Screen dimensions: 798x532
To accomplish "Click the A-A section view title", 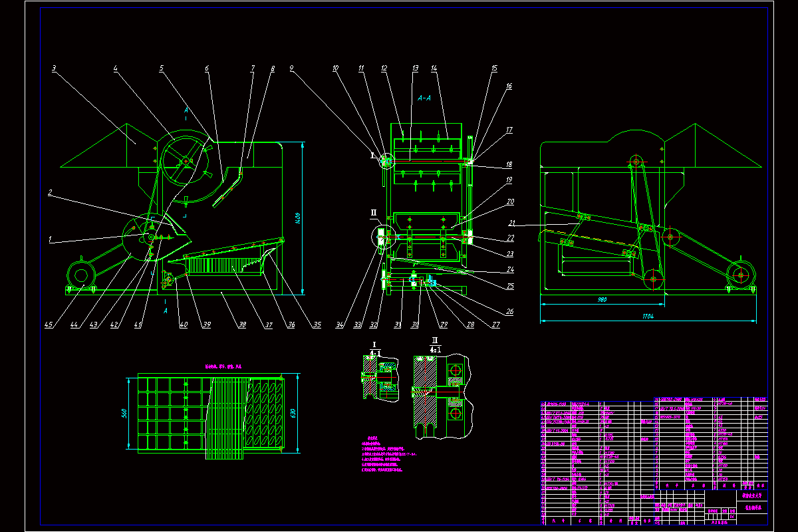I will coord(425,98).
